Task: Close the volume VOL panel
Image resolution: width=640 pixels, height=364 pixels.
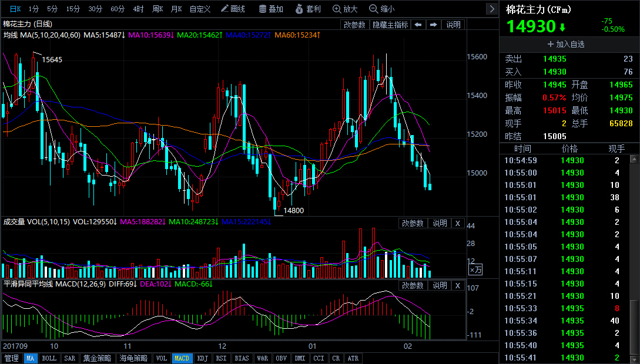Action: pyautogui.click(x=458, y=223)
